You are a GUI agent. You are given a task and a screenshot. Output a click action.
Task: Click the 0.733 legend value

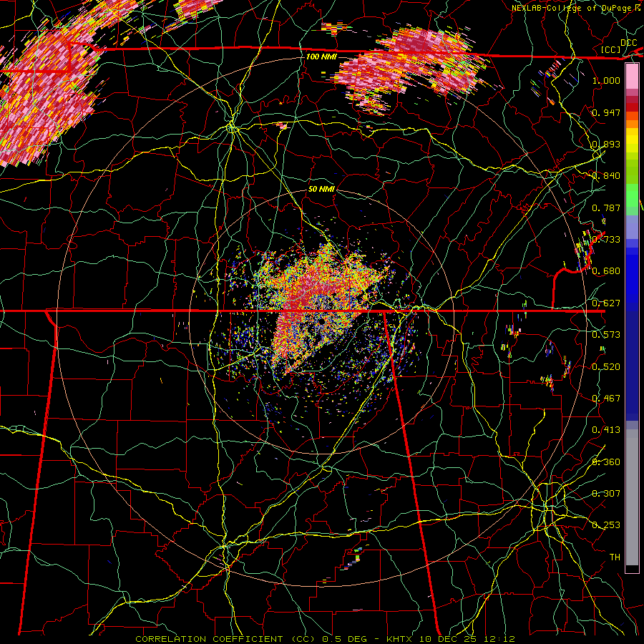pos(606,240)
